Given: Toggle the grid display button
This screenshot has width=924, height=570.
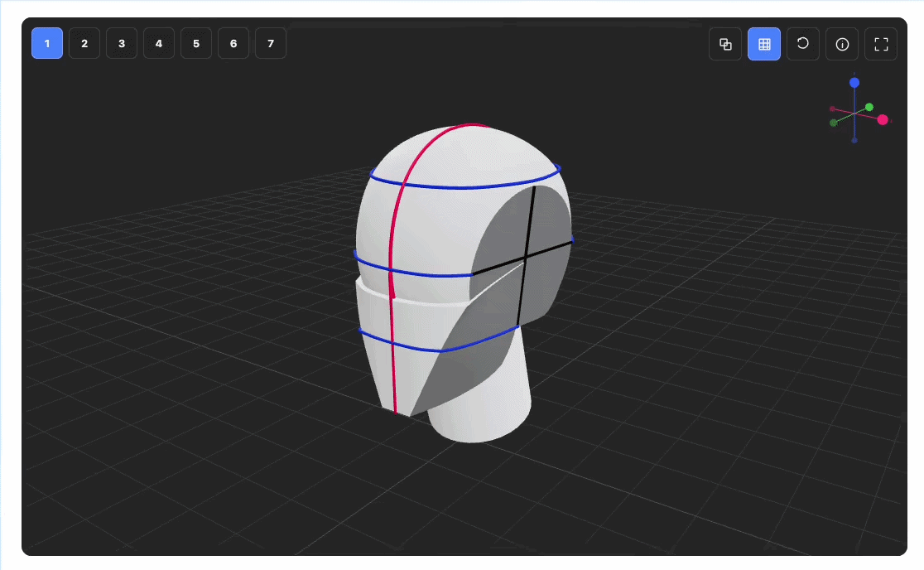Looking at the screenshot, I should 764,44.
